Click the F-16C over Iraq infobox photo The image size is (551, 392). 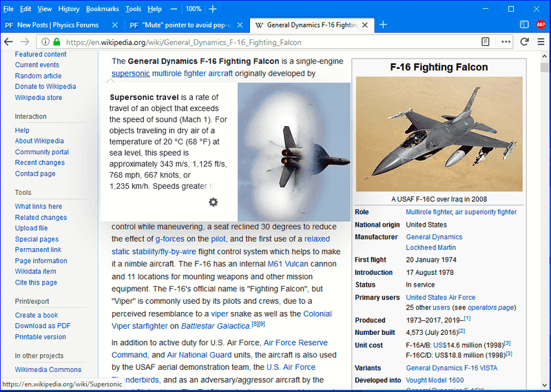439,134
